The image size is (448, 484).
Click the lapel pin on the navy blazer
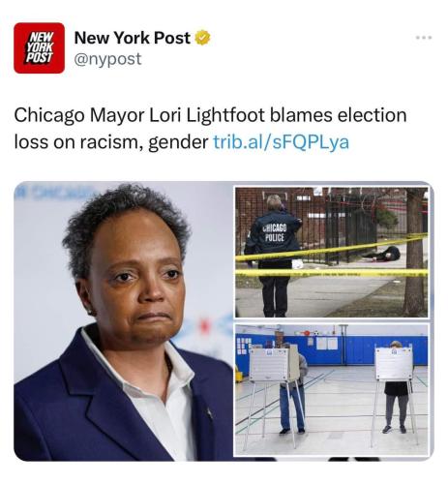(x=209, y=412)
